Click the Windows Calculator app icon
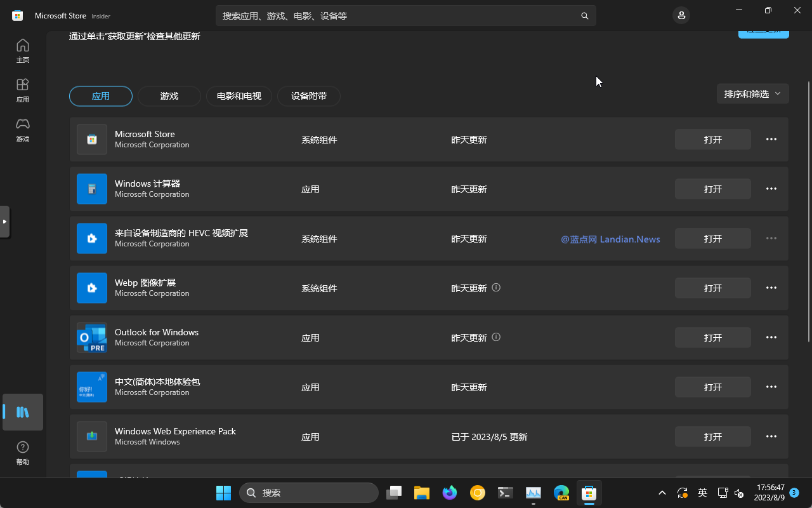 pyautogui.click(x=92, y=189)
